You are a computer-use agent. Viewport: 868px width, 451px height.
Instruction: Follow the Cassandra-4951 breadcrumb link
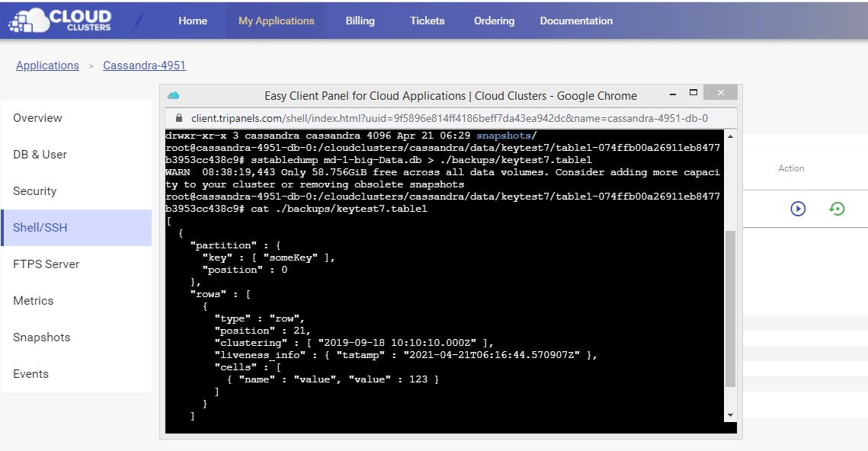click(x=145, y=66)
